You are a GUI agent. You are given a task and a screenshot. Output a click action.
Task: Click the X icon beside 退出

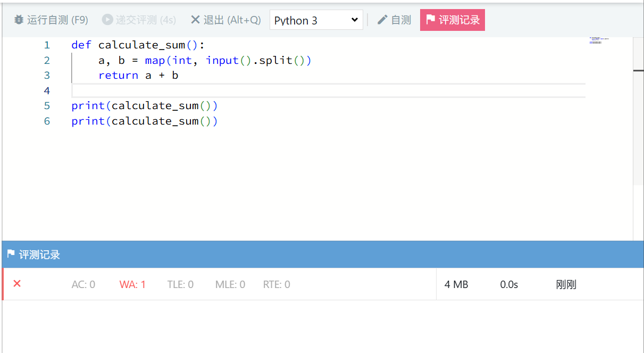point(195,20)
